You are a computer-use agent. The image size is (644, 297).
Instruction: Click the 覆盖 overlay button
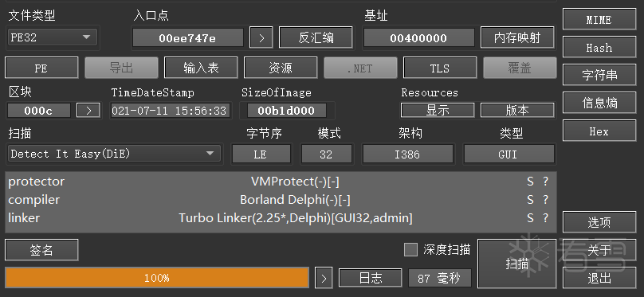(x=520, y=68)
